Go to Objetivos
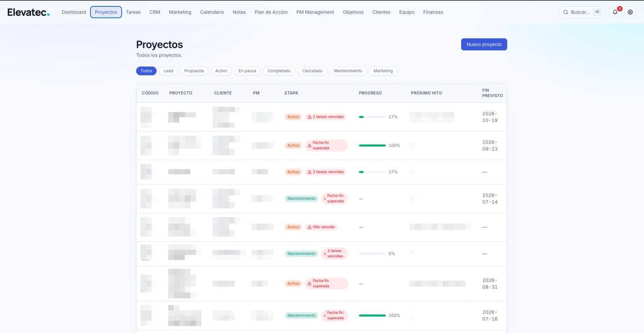This screenshot has height=333, width=644. coord(353,12)
